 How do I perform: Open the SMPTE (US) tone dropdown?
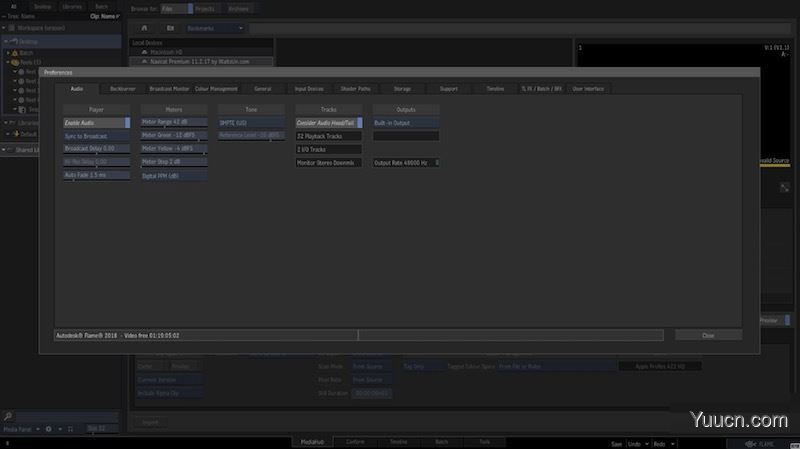(x=251, y=122)
